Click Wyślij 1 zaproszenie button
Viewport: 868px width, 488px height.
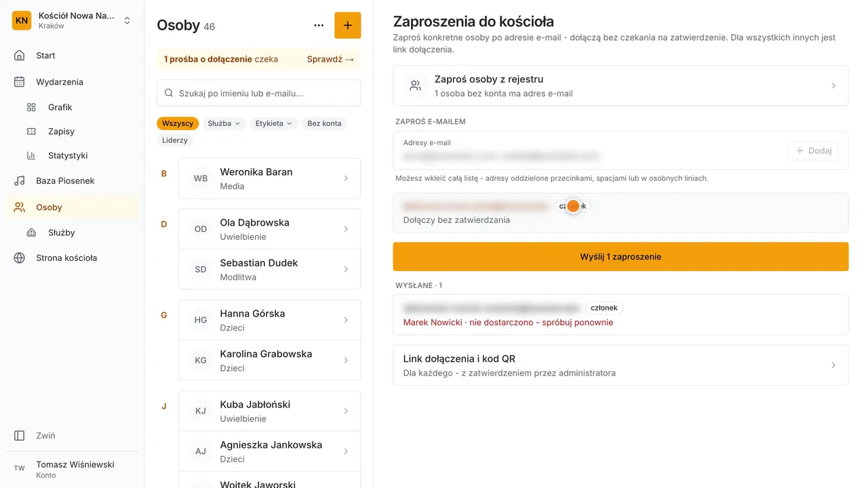620,257
